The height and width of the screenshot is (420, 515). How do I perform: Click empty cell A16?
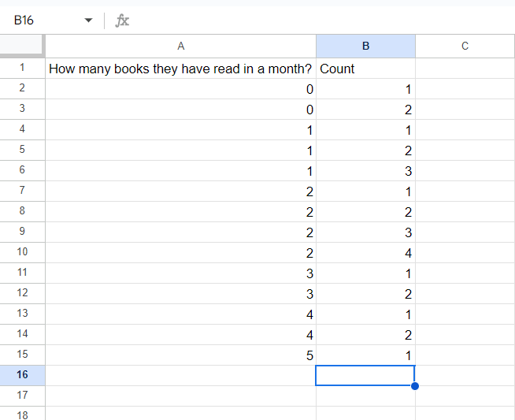point(180,376)
